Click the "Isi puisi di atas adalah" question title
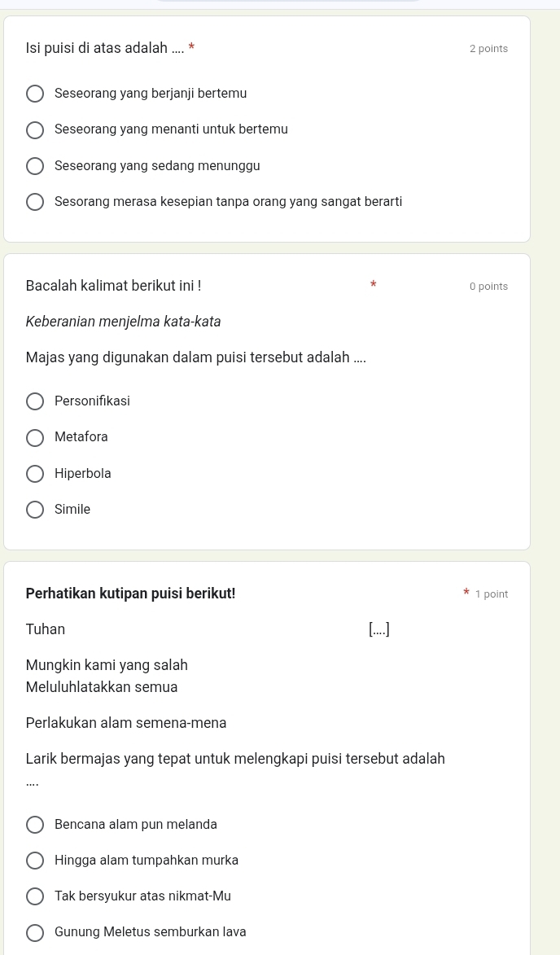The width and height of the screenshot is (560, 955). coord(106,48)
